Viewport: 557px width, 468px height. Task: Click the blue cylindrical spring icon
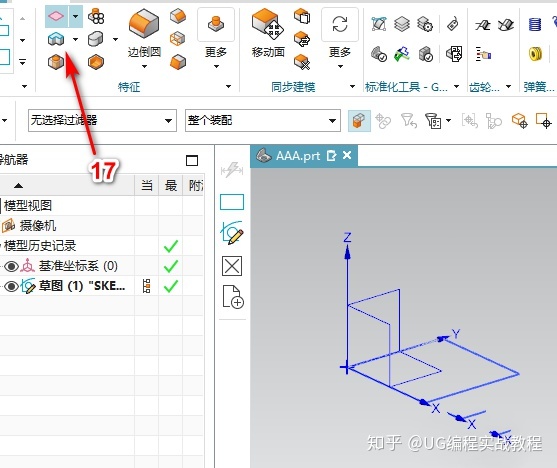[535, 24]
